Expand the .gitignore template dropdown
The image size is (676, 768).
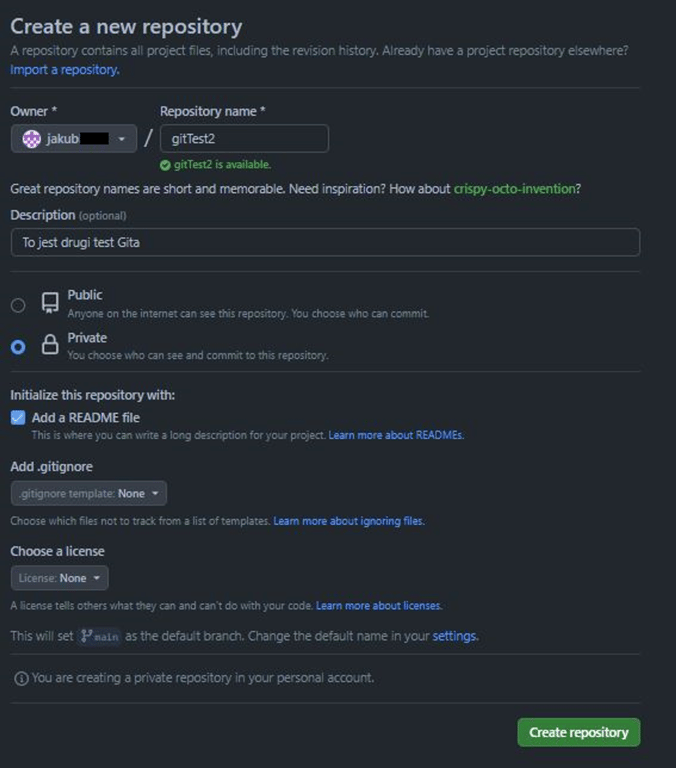[x=89, y=493]
